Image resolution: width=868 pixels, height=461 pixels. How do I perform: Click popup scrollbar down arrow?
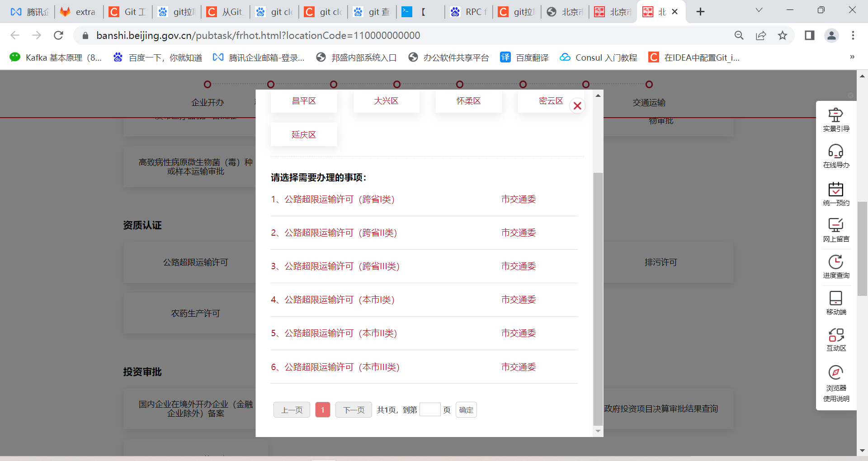pyautogui.click(x=598, y=431)
